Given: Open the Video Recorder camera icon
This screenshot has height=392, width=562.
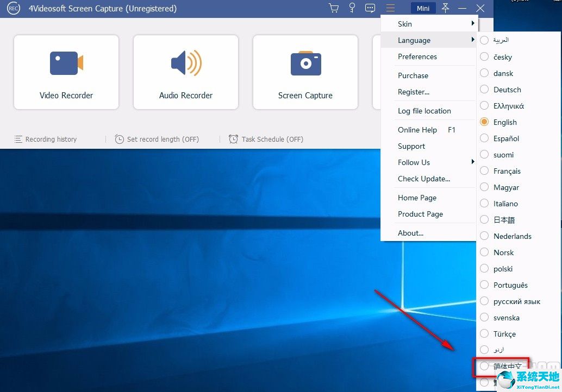Looking at the screenshot, I should tap(66, 63).
